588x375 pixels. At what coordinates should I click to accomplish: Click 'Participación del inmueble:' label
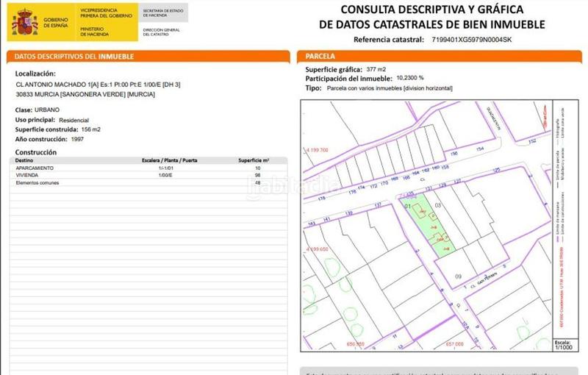coord(348,79)
